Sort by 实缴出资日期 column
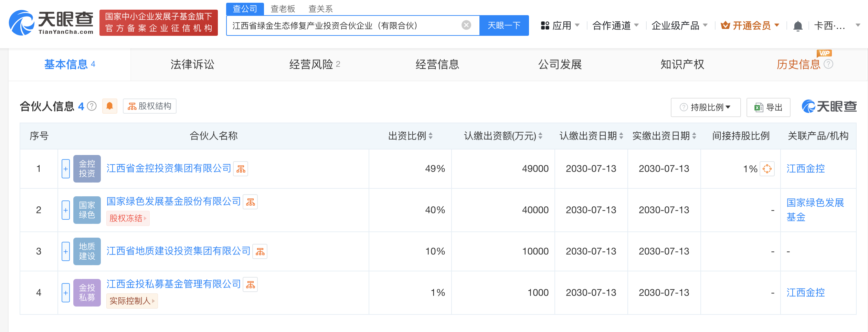The width and height of the screenshot is (868, 332). pos(694,136)
